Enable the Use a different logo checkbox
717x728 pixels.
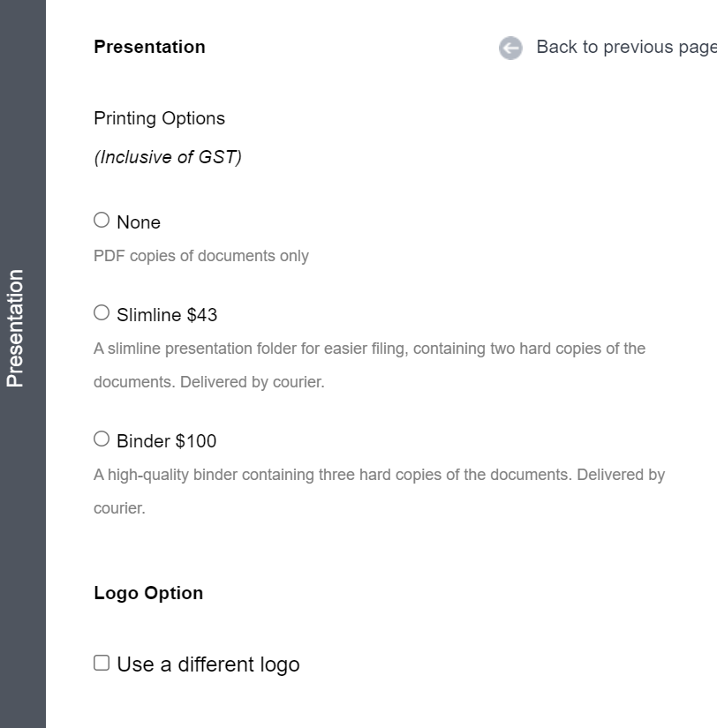pyautogui.click(x=102, y=663)
